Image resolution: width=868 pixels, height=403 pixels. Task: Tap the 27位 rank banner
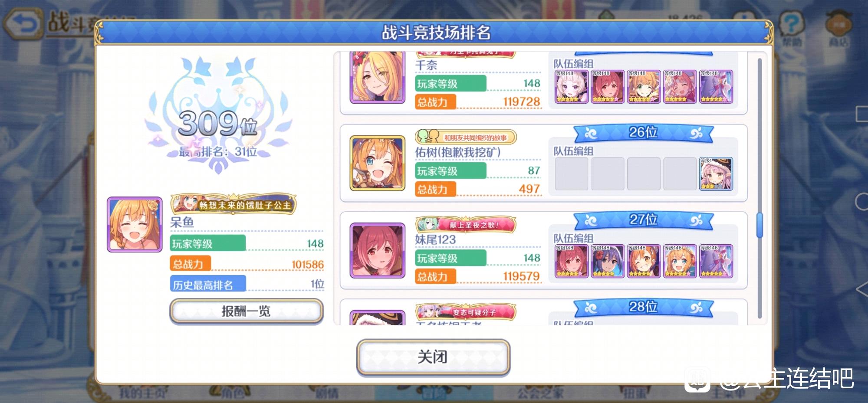(643, 220)
